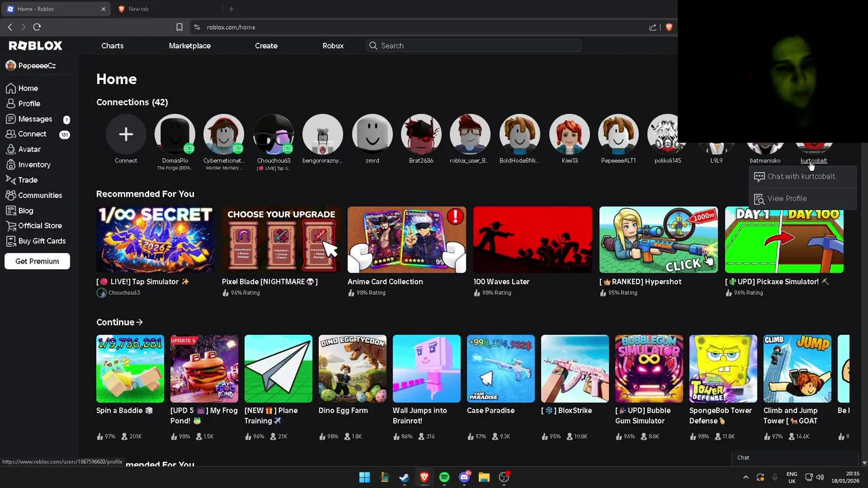Close the Home - Roblox tab
The height and width of the screenshot is (488, 868).
click(103, 9)
